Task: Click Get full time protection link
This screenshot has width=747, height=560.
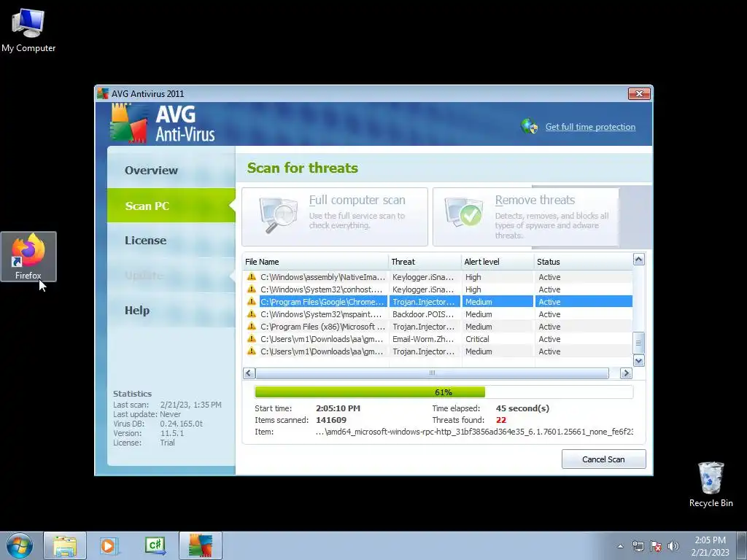Action: click(x=590, y=127)
